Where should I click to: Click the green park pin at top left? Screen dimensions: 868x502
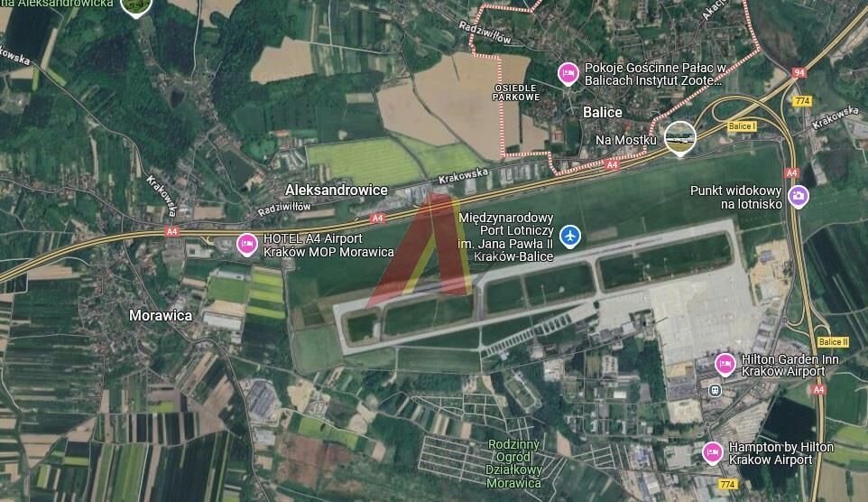point(136,6)
